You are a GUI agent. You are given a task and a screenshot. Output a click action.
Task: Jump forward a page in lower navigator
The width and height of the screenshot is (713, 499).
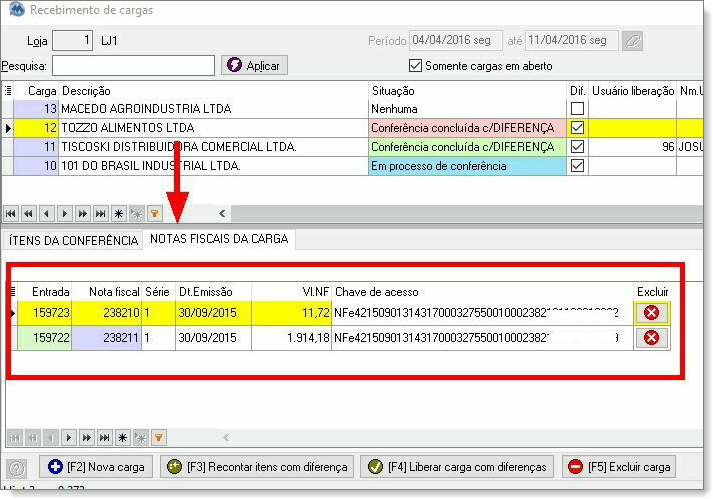(86, 438)
